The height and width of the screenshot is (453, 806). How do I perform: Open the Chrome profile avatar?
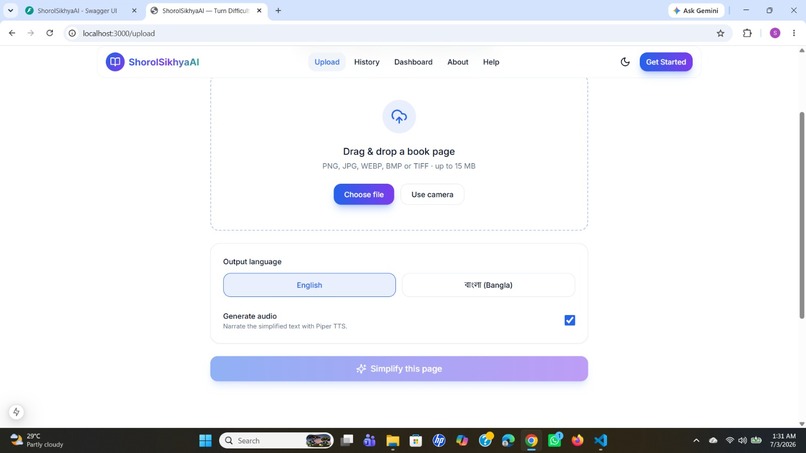click(x=775, y=33)
